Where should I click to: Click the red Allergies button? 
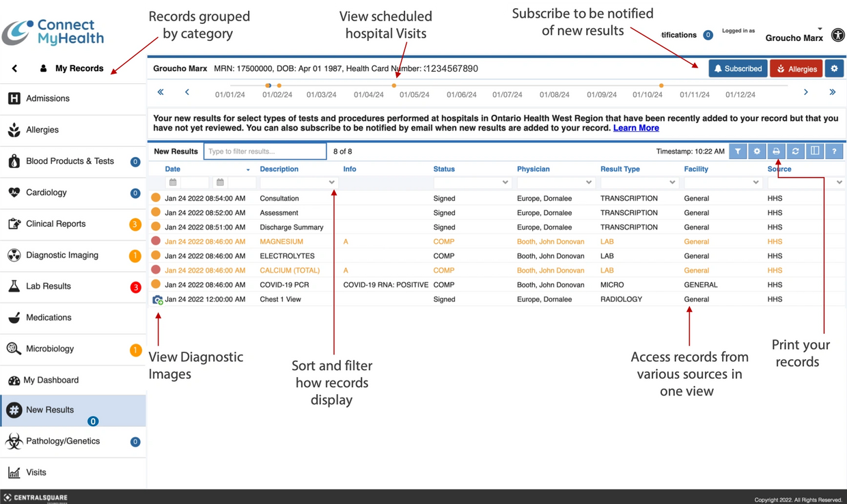(796, 68)
